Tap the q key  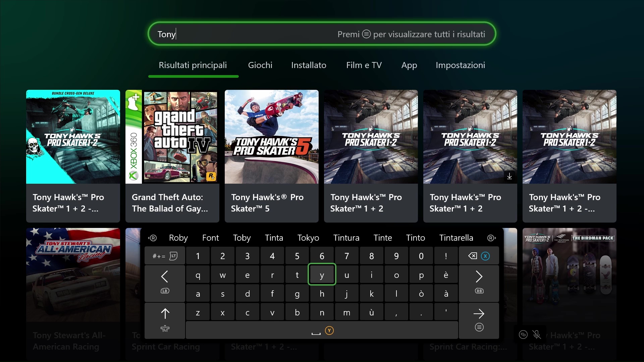coord(198,275)
